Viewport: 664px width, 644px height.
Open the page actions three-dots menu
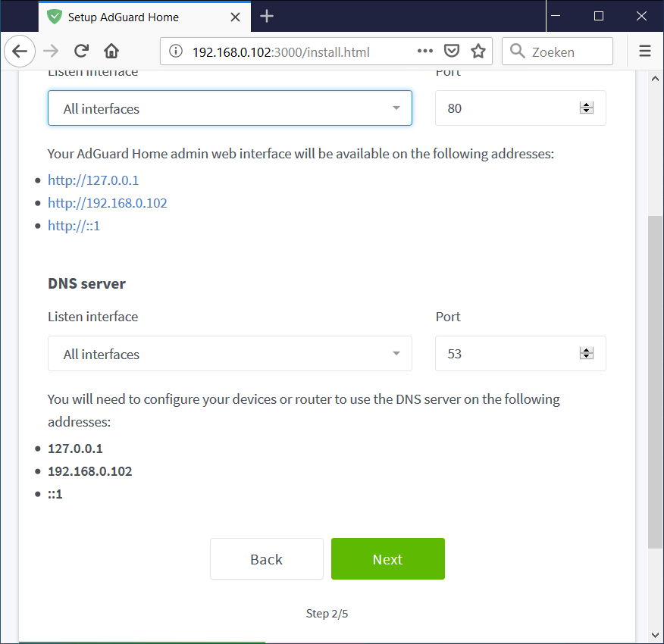(x=425, y=52)
